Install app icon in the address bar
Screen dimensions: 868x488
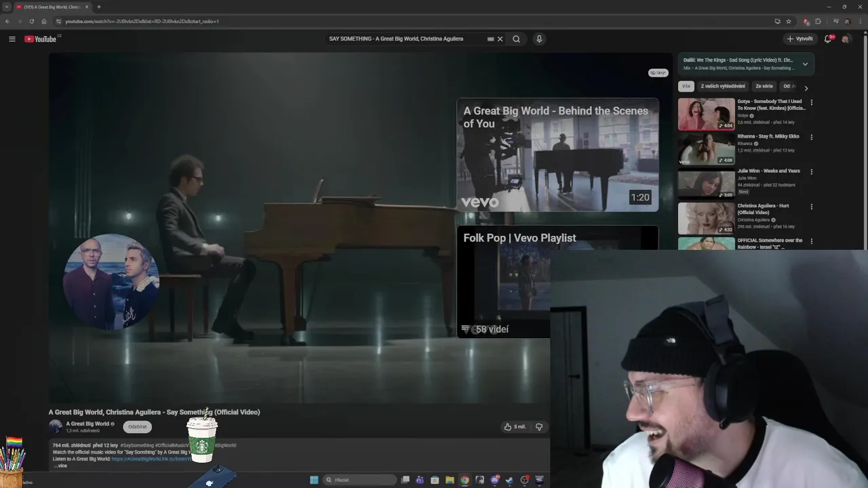pos(777,21)
